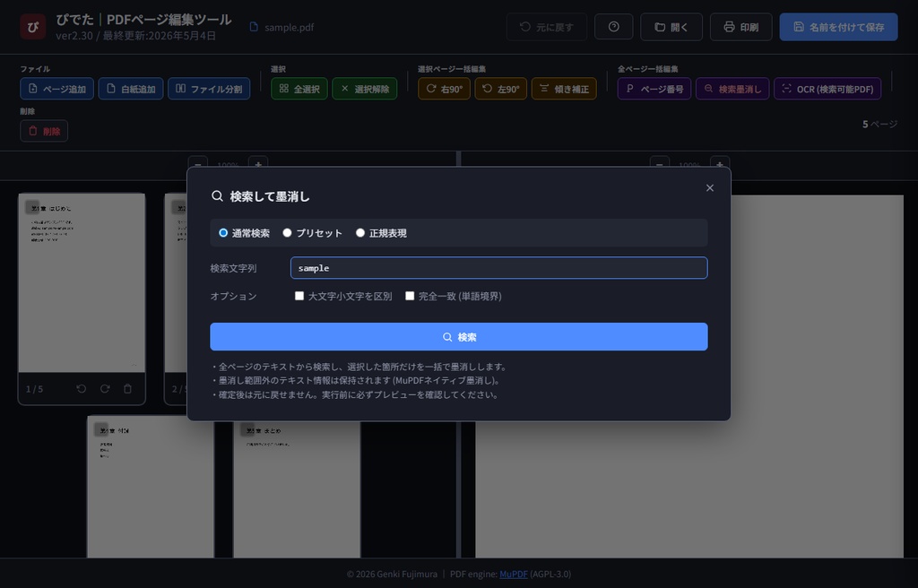The image size is (918, 588).
Task: Click the 元に戻す undo button
Action: pos(546,27)
